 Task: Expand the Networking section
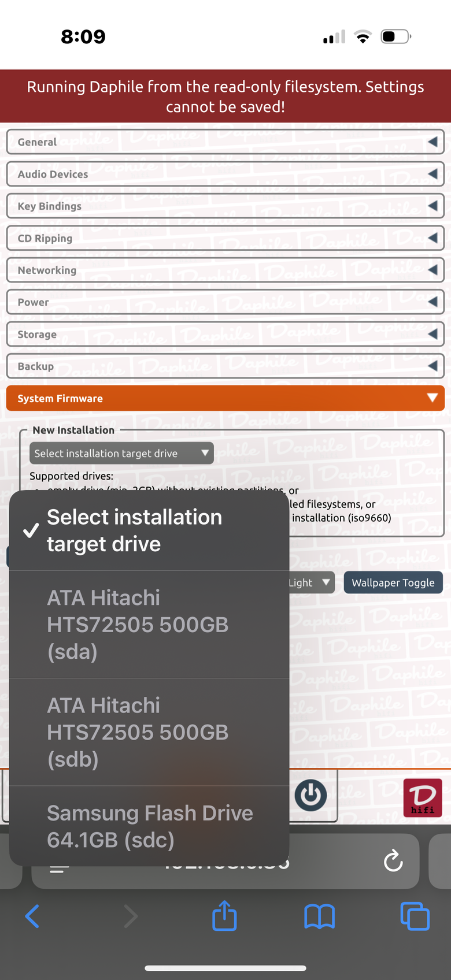click(x=225, y=270)
